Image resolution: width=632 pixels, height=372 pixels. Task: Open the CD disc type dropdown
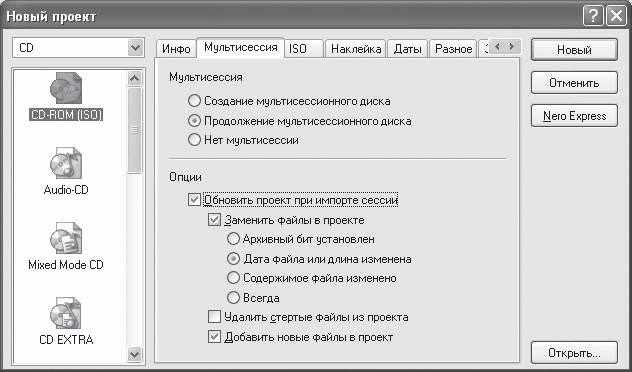point(135,48)
